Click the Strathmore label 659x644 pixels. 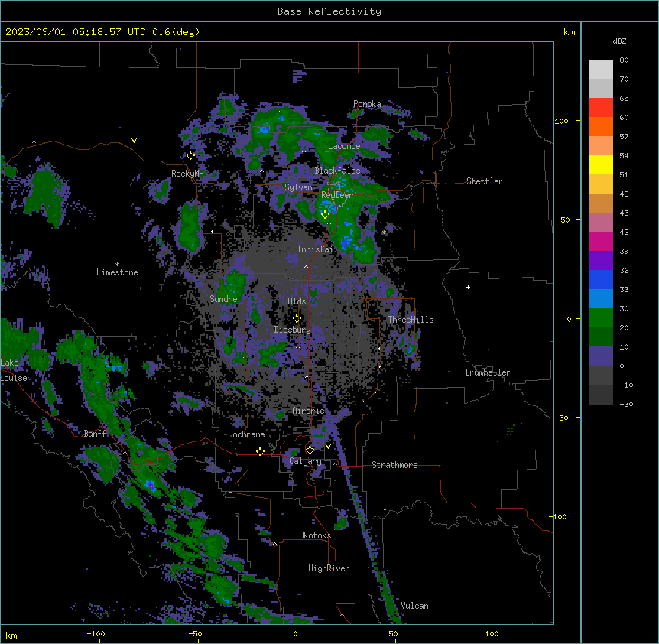pyautogui.click(x=394, y=465)
